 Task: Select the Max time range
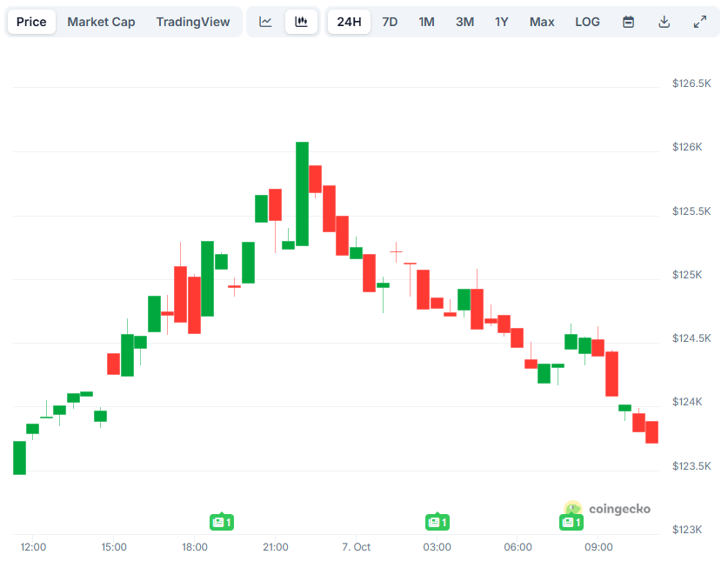pyautogui.click(x=542, y=22)
